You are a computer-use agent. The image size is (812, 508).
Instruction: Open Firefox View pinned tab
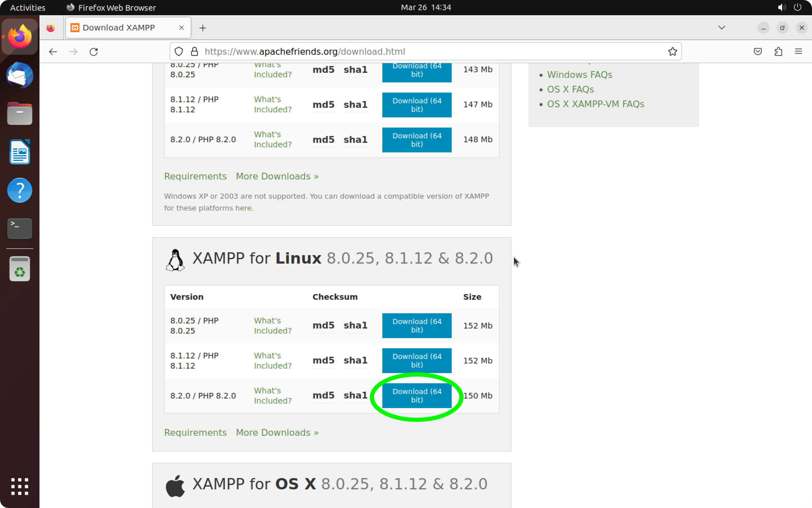51,28
